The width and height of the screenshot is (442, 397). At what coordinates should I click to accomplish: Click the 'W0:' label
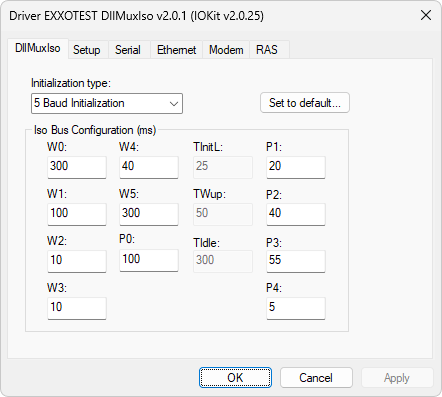(57, 147)
